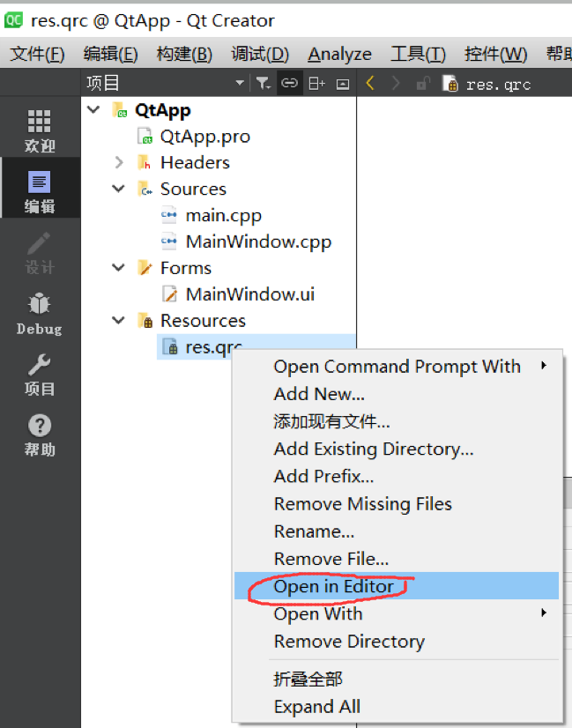Choose Rename... from context menu
Screen dimensions: 572x728
click(396, 531)
